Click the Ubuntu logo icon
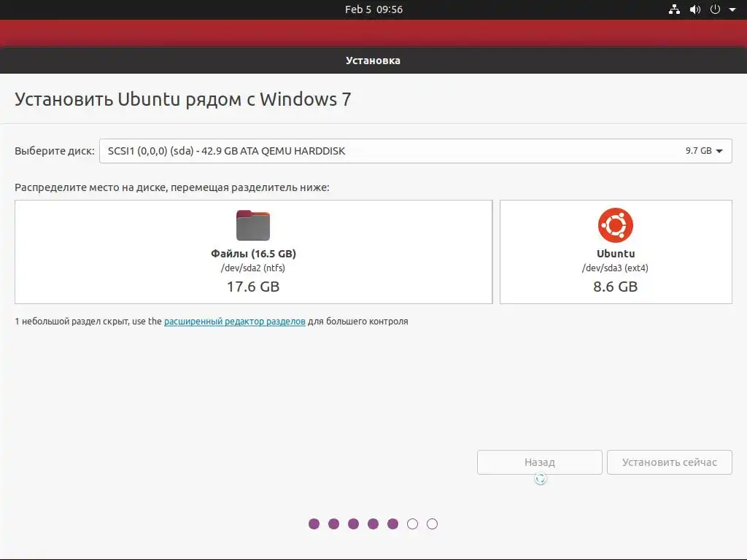Screen dimensions: 747x560 tap(616, 225)
